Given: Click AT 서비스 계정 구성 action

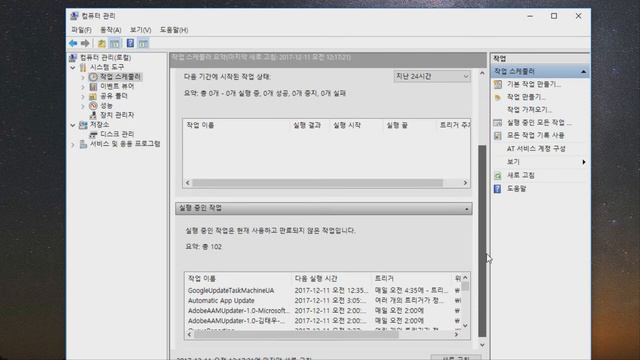Looking at the screenshot, I should 536,149.
